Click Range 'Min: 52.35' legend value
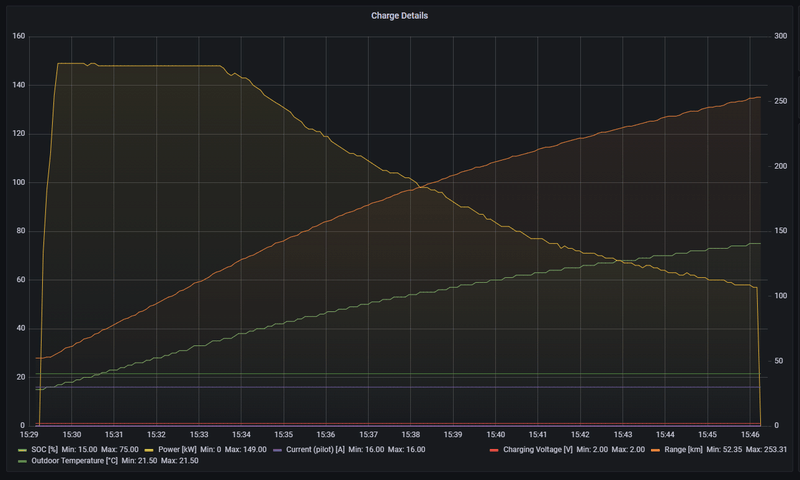This screenshot has width=800, height=480. (724, 449)
